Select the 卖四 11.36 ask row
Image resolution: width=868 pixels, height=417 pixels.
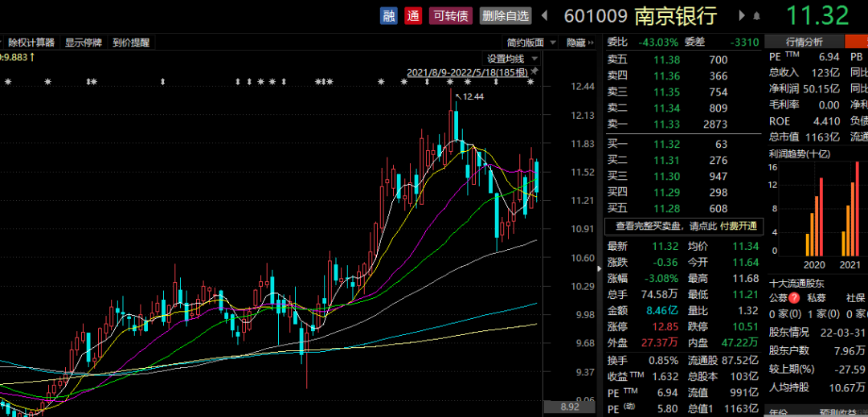pos(684,76)
